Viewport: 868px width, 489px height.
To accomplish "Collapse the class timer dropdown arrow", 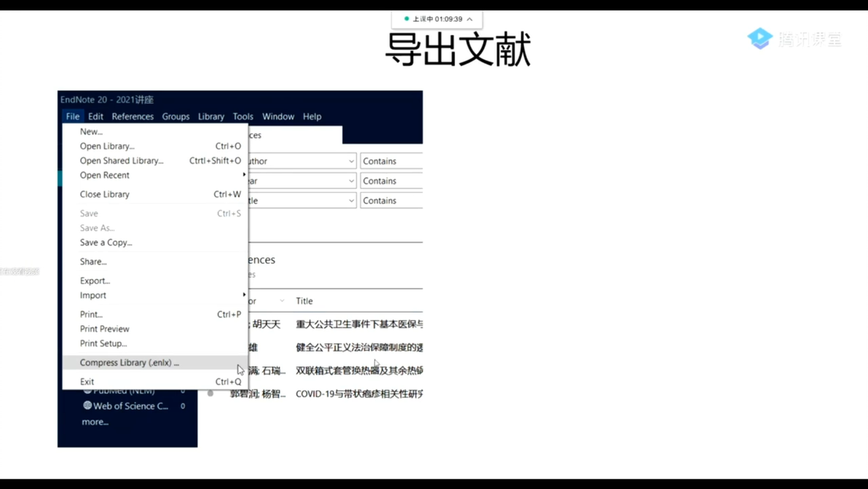I will point(470,19).
